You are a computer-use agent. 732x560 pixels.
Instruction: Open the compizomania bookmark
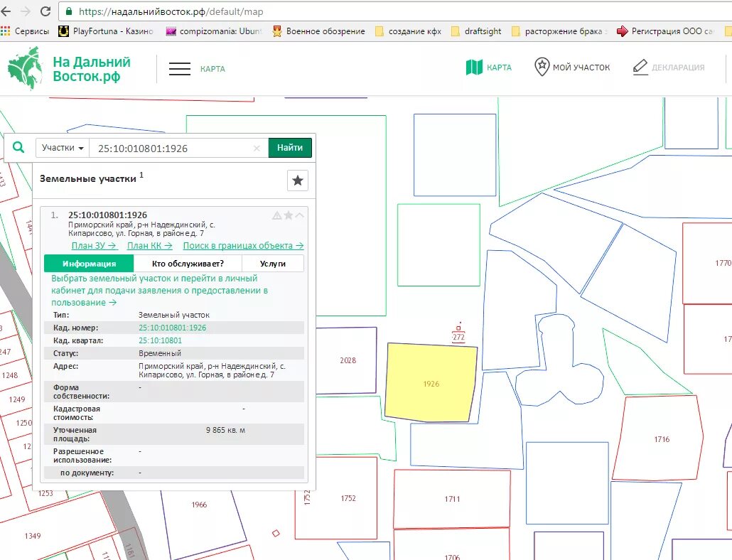click(x=215, y=31)
